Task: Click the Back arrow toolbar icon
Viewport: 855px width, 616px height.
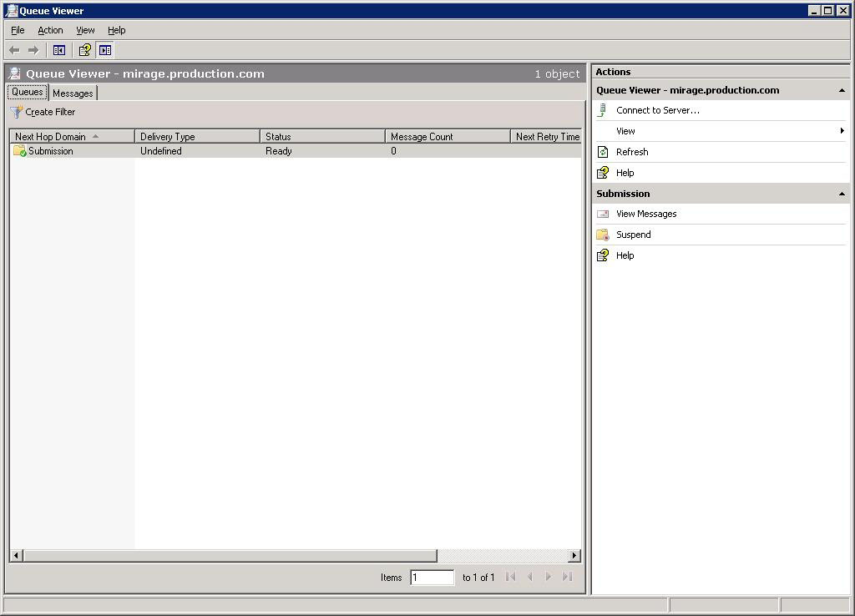Action: (15, 50)
